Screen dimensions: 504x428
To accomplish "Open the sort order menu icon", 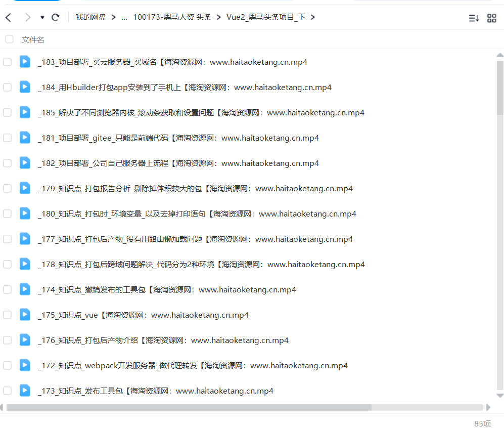I will point(474,18).
